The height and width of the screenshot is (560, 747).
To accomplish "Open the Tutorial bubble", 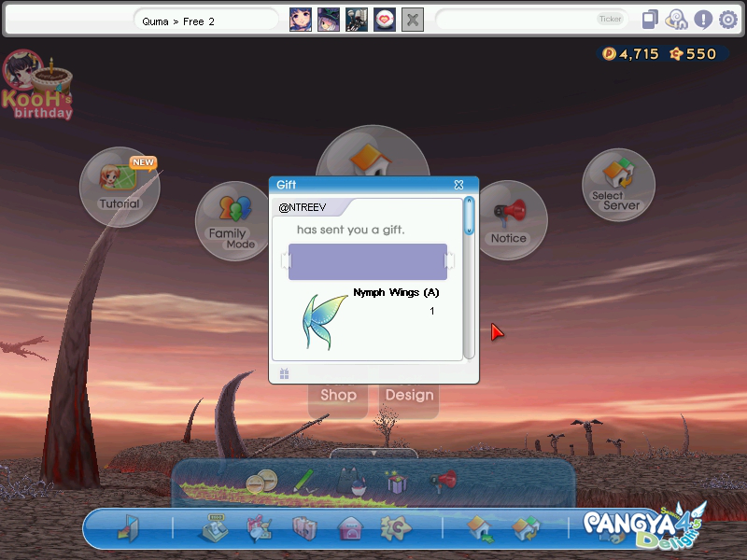I will pos(120,187).
